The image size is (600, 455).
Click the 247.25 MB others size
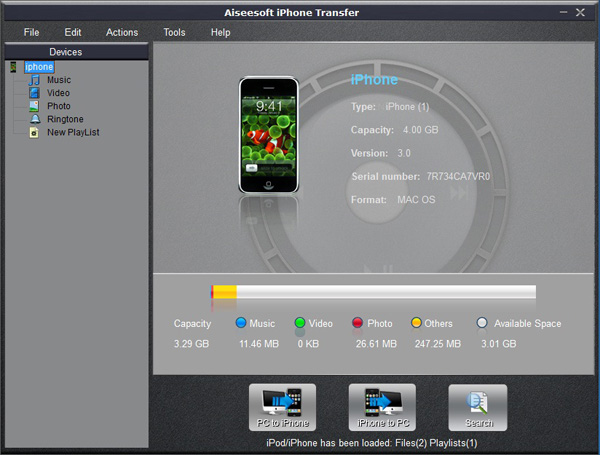(438, 344)
